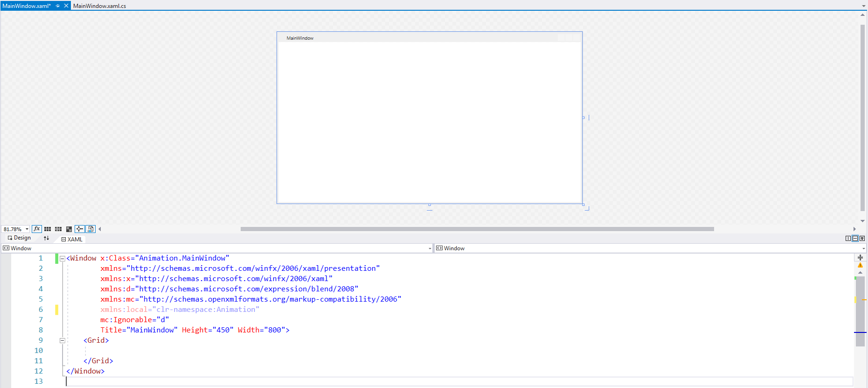The width and height of the screenshot is (868, 388).
Task: Toggle the fx effects button in designer toolbar
Action: (x=37, y=229)
